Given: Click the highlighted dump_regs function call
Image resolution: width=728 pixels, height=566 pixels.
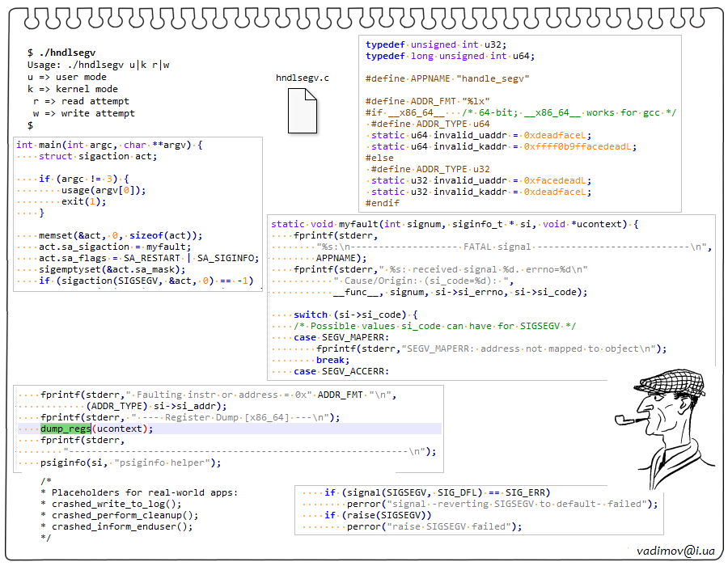Looking at the screenshot, I should (x=66, y=429).
